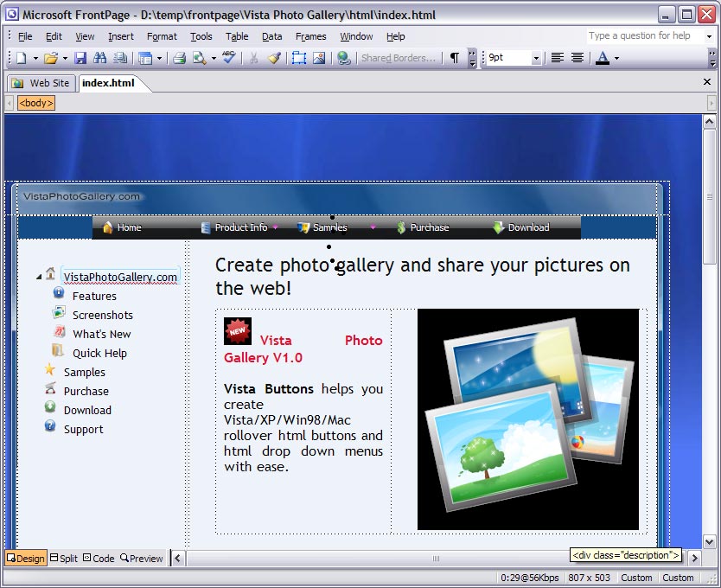721x588 pixels.
Task: Open the help question dropdown arrow
Action: click(709, 36)
